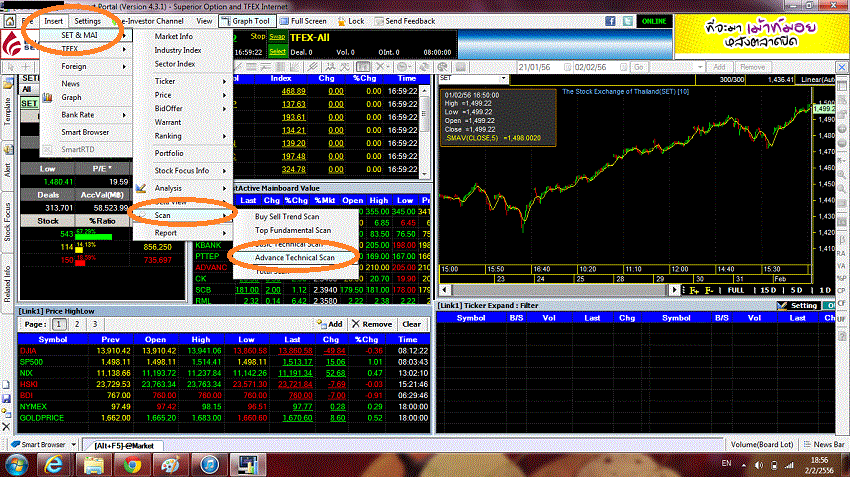Click Remove button in graph toolbar
Image resolution: width=850 pixels, height=477 pixels.
click(753, 67)
